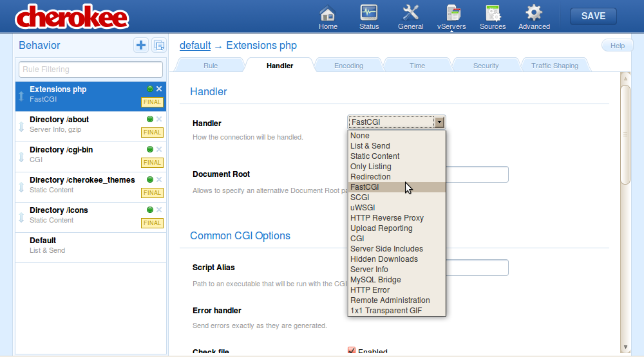
Task: Add a new behavior rule with plus icon
Action: (x=141, y=45)
